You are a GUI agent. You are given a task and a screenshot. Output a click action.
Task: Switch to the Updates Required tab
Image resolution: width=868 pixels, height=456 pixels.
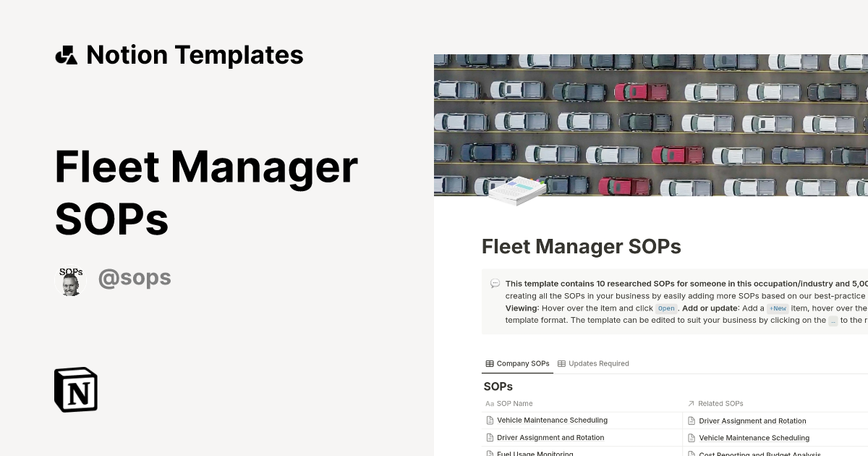coord(599,363)
